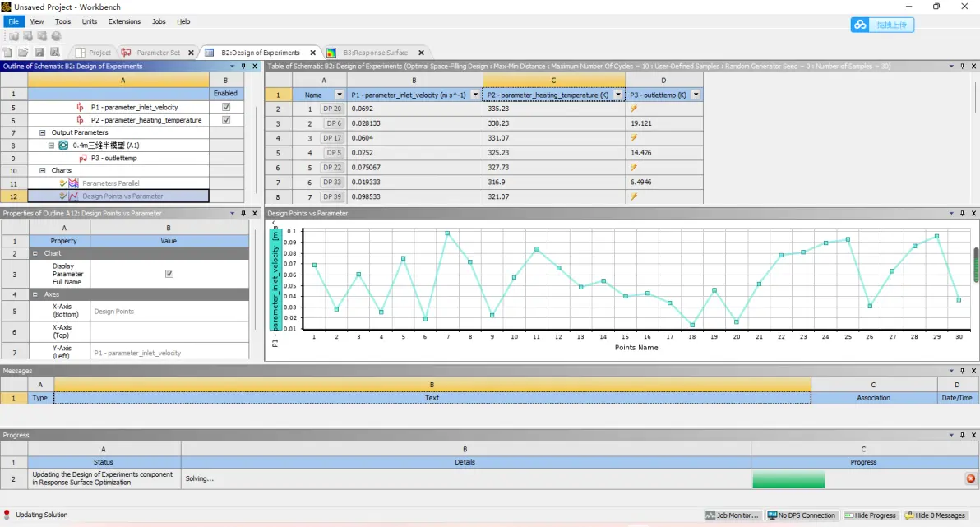Uncheck Enabled for P2 parameter_heating_temperature
Viewport: 980px width, 527px height.
click(x=226, y=120)
